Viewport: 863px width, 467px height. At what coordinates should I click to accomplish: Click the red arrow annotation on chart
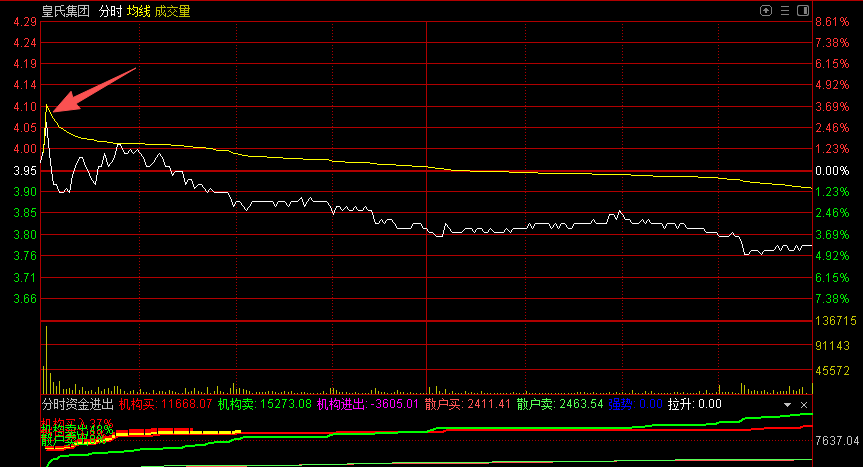[94, 89]
